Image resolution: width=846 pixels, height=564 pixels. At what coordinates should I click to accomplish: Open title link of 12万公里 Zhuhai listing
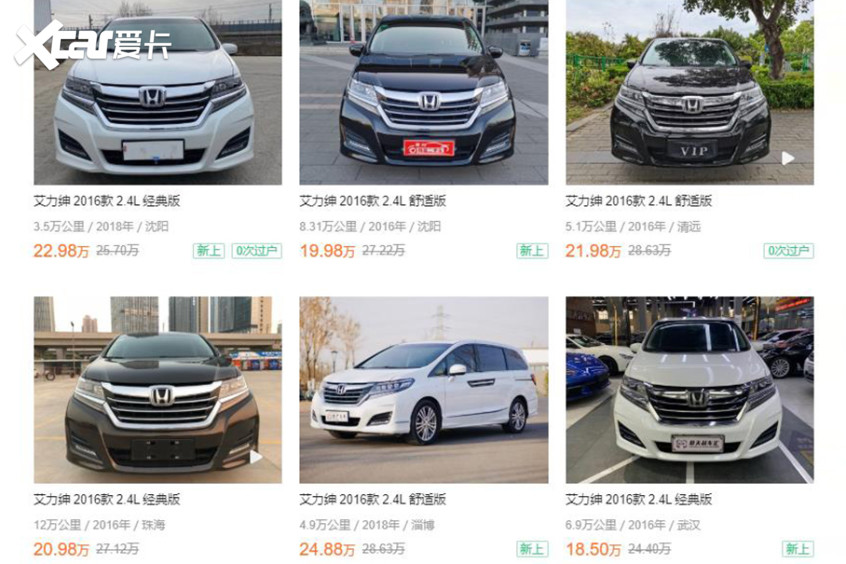[x=107, y=500]
